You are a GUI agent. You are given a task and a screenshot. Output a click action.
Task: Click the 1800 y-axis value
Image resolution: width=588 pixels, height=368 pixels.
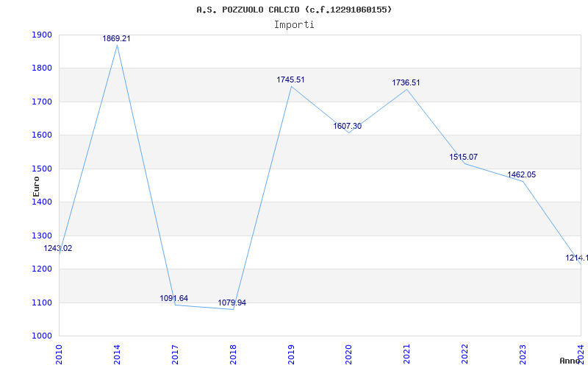[x=42, y=68]
